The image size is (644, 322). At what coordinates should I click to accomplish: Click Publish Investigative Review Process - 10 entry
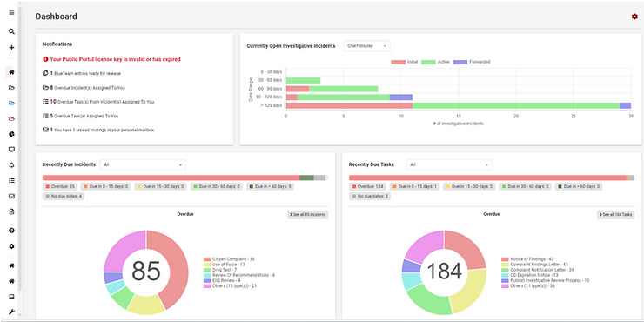[x=546, y=280]
